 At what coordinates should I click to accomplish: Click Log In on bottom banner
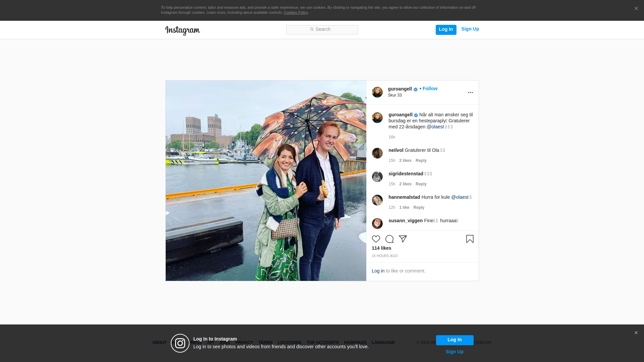click(x=454, y=340)
